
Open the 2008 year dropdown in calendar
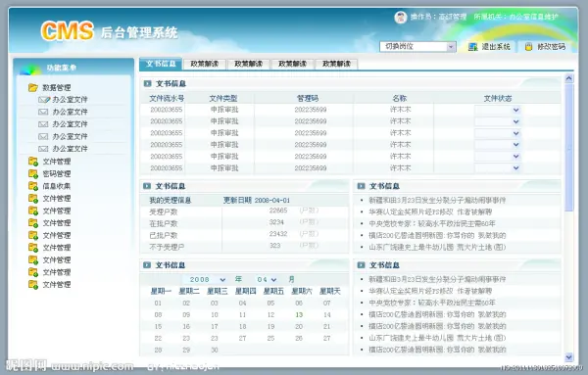pyautogui.click(x=208, y=279)
